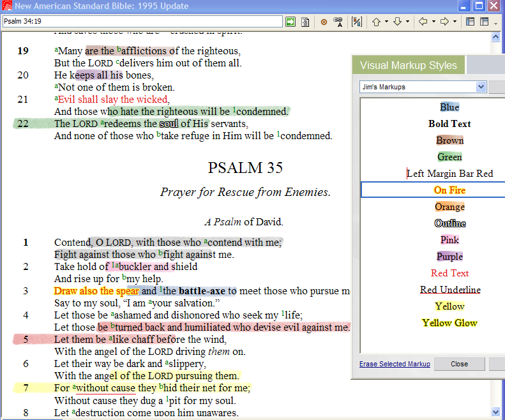Minimize the New American Standard Bible window
Screen dimensions: 505x420
click(x=464, y=6)
